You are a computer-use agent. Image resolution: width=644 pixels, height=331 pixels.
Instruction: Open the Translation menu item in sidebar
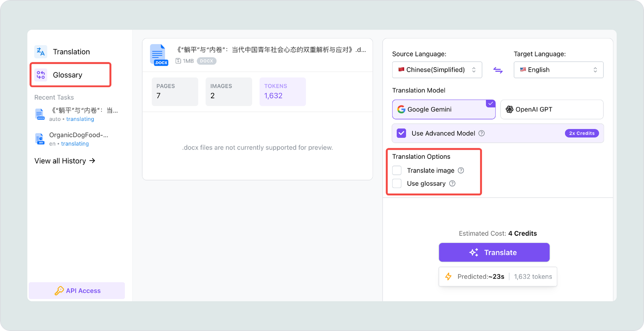coord(71,52)
